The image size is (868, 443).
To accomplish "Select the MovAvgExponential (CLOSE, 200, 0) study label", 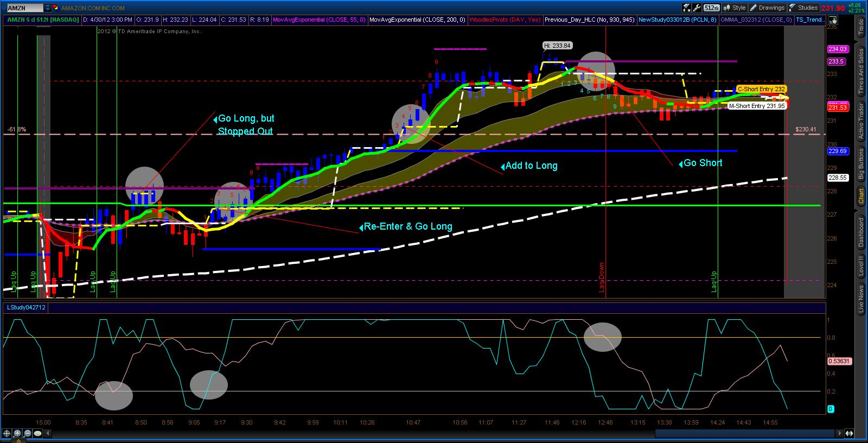I will [417, 20].
